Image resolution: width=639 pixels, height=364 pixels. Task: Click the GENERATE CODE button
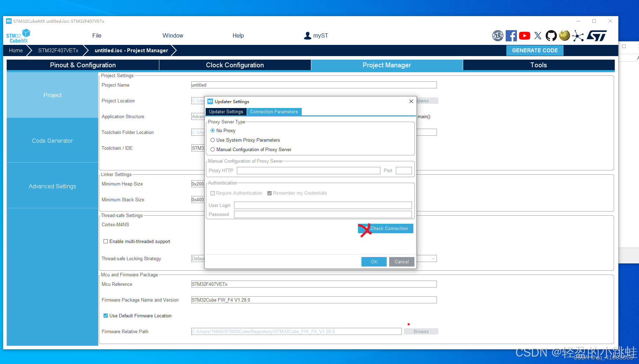tap(535, 50)
